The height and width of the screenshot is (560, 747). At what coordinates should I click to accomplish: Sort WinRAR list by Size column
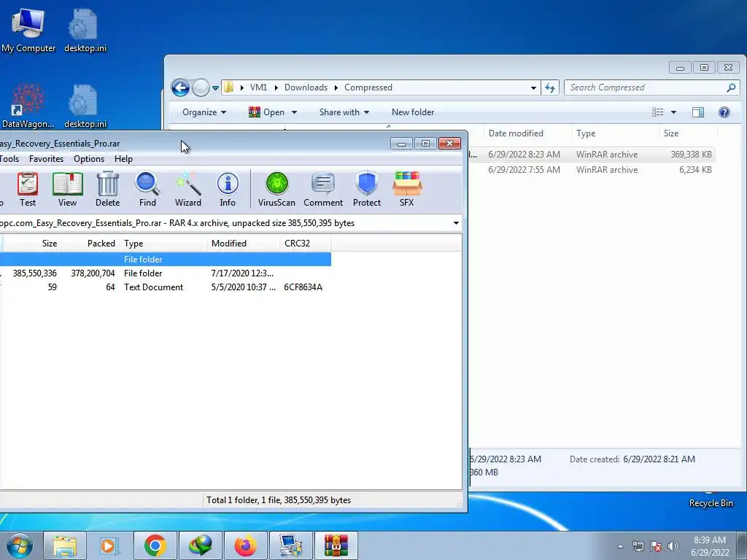[31, 244]
